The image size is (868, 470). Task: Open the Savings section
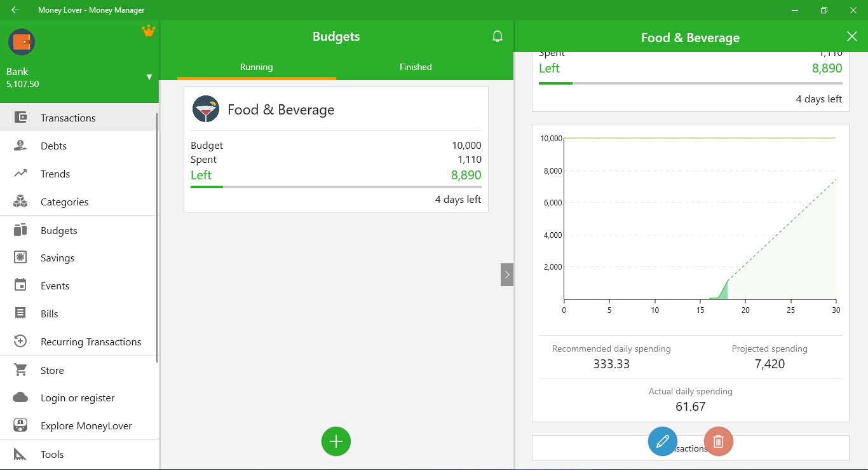(x=56, y=258)
